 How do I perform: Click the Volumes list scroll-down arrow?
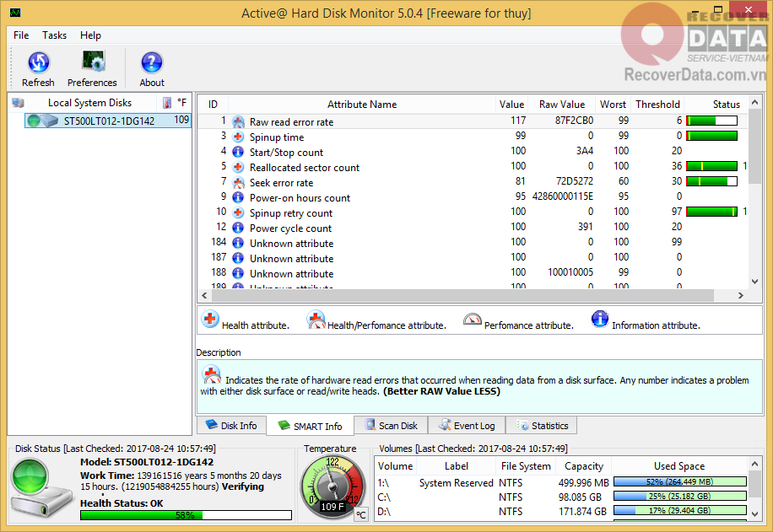click(754, 513)
